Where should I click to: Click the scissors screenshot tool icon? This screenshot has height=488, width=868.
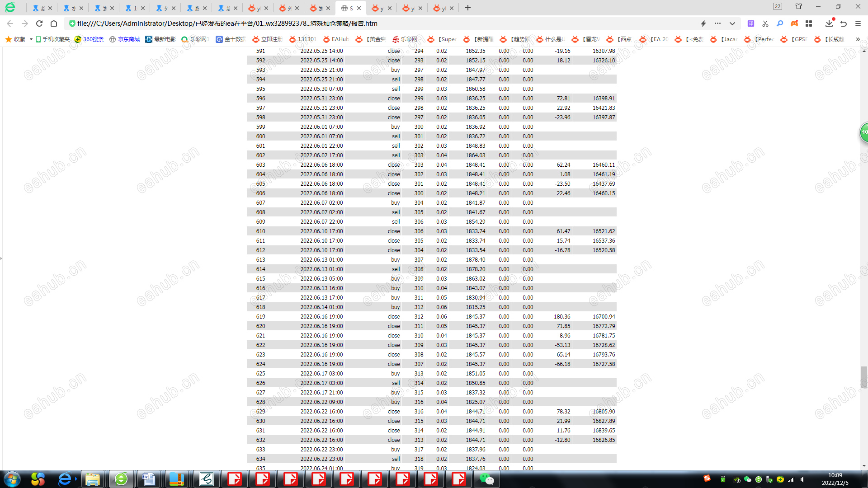pyautogui.click(x=765, y=23)
